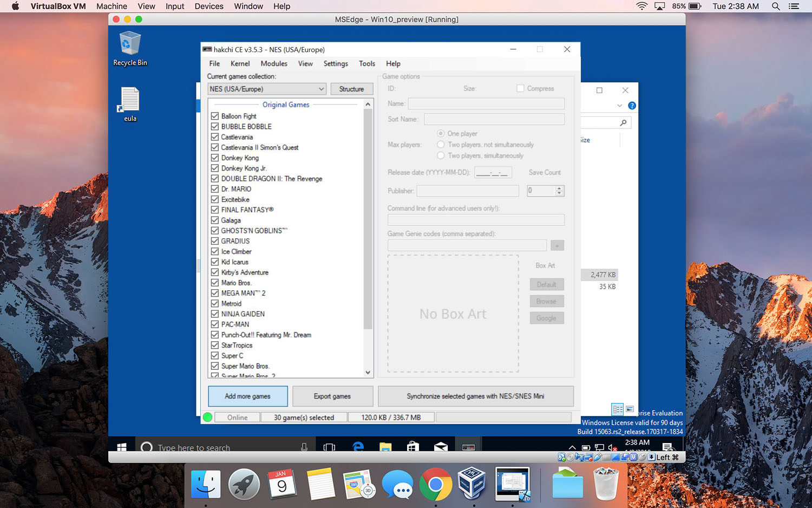Increase the Save Count spinner
The height and width of the screenshot is (508, 812).
[560, 188]
